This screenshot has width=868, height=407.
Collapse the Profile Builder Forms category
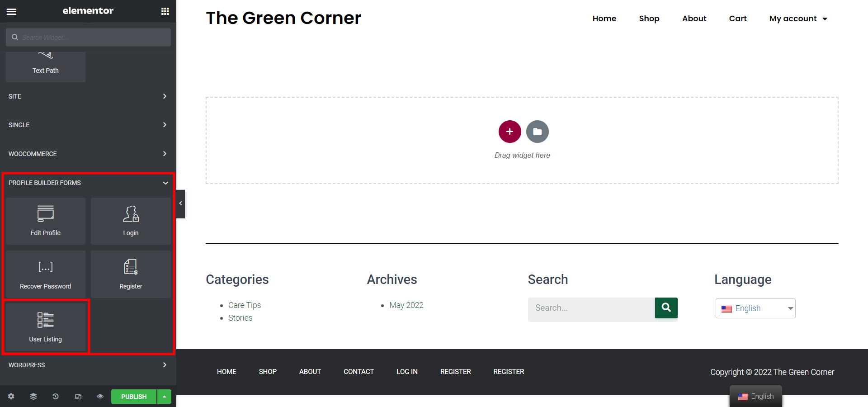(88, 183)
